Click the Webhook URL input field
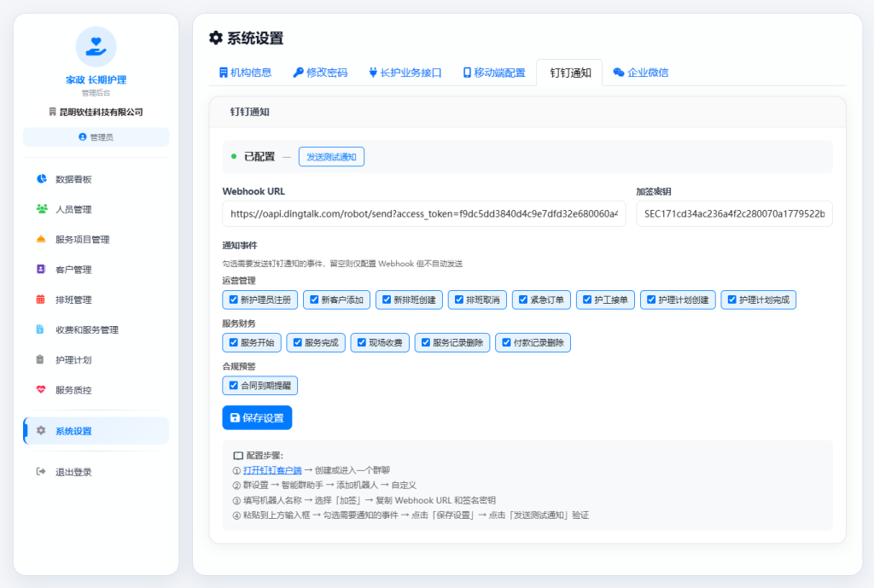 [424, 214]
